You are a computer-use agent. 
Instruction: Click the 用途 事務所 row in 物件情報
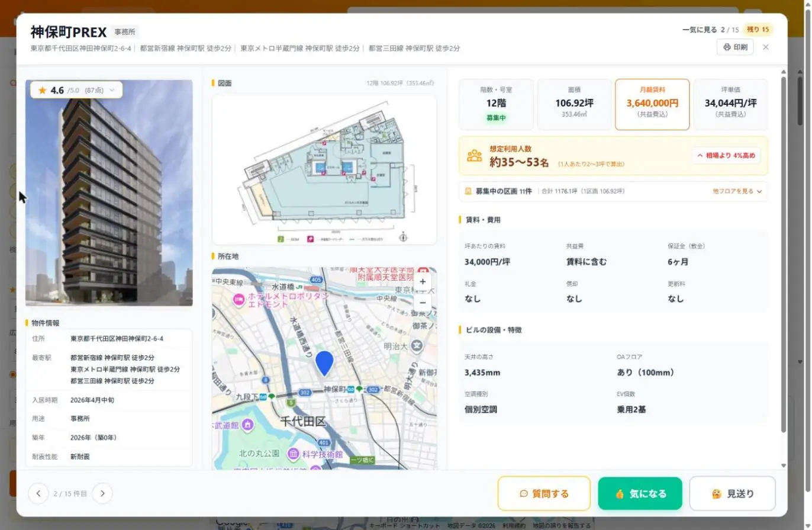(109, 419)
